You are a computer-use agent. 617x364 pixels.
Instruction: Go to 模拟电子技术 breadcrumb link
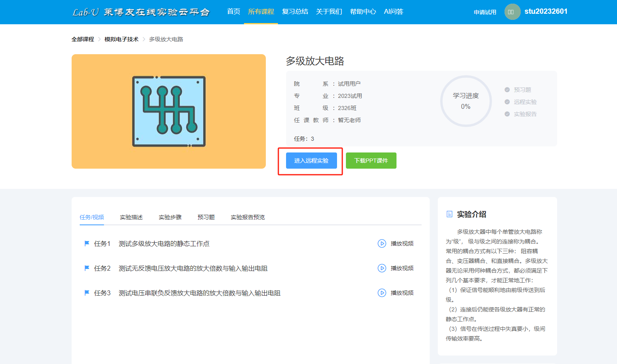point(121,39)
